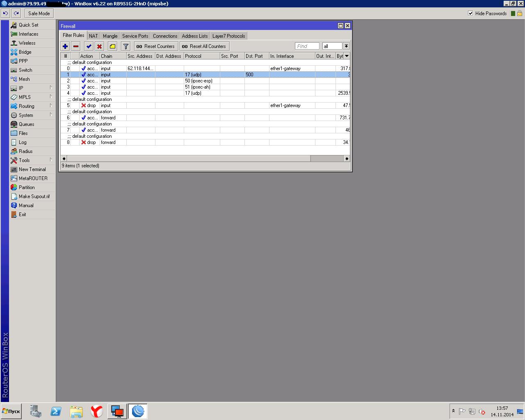Toggle Safe Mode button
Viewport: 525px width, 420px height.
click(x=39, y=14)
